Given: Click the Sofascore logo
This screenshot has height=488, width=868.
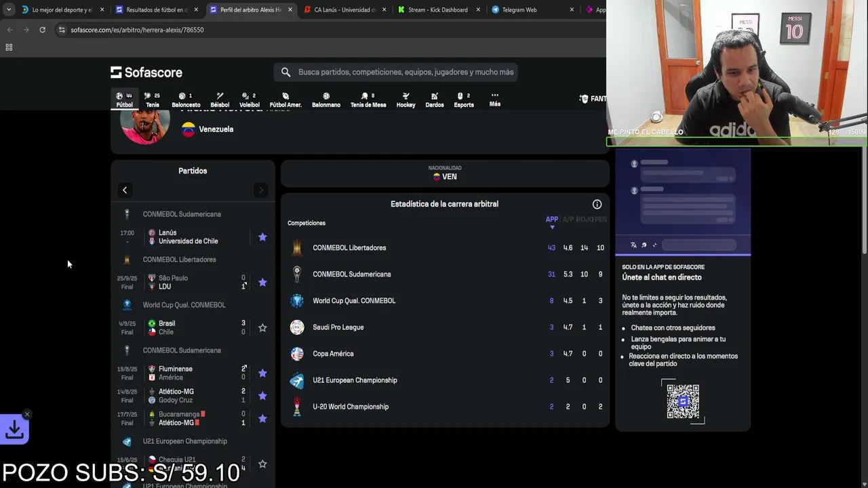Looking at the screenshot, I should point(146,72).
